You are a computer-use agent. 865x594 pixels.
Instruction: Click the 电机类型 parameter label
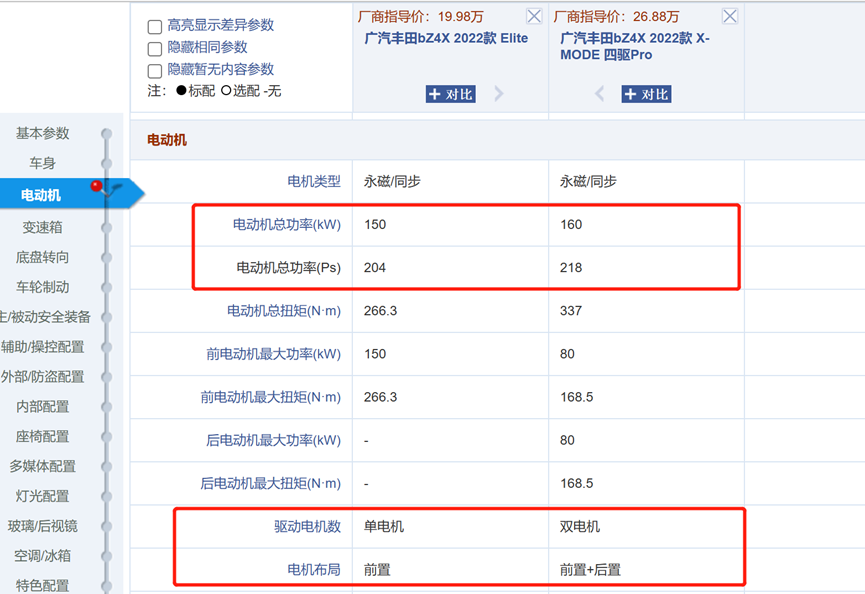[314, 181]
